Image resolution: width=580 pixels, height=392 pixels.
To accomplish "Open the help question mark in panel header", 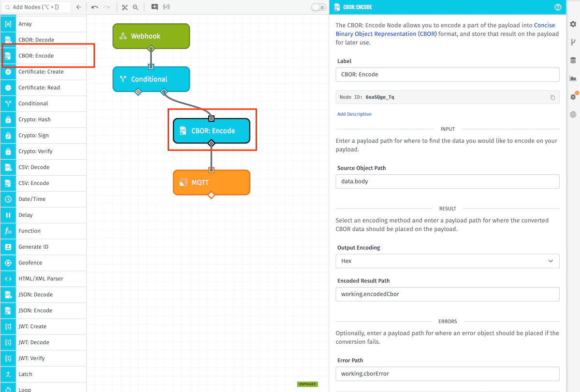I will 558,7.
